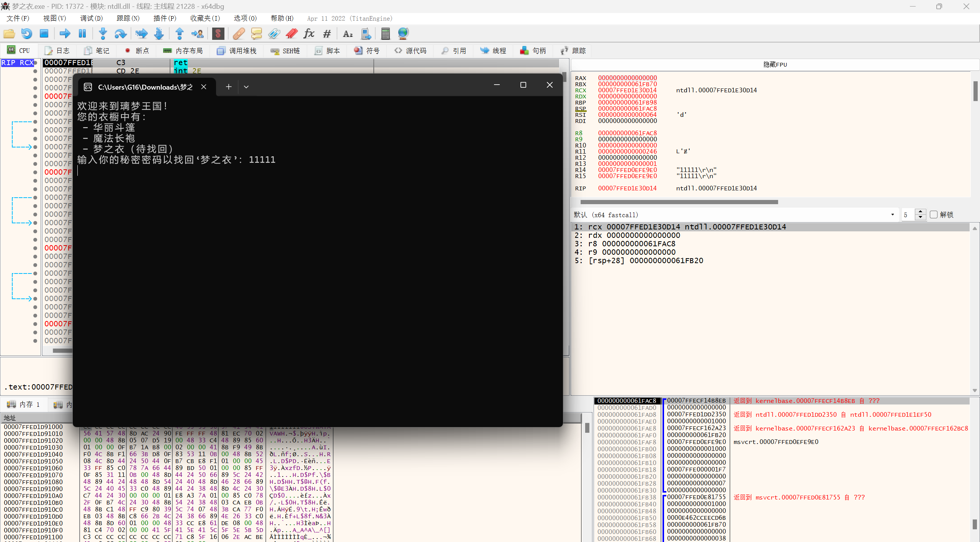
Task: Click the 隐藏FPU button
Action: click(x=775, y=64)
